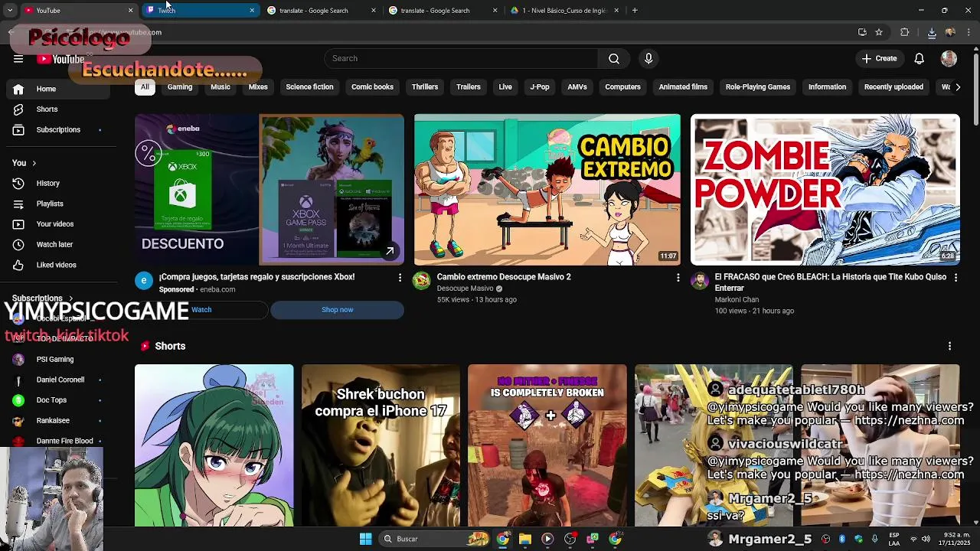Open Watch later list

click(x=57, y=245)
